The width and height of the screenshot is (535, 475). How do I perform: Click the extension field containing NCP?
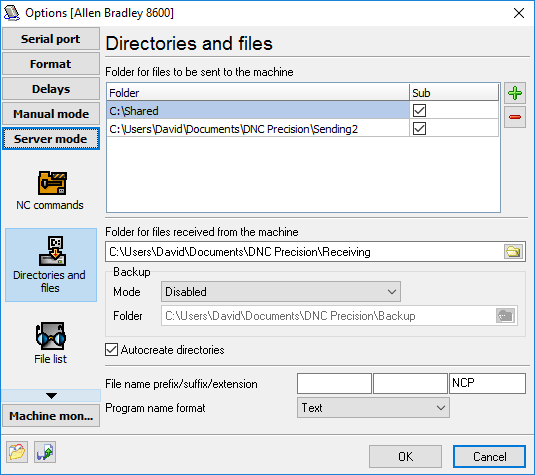(487, 383)
